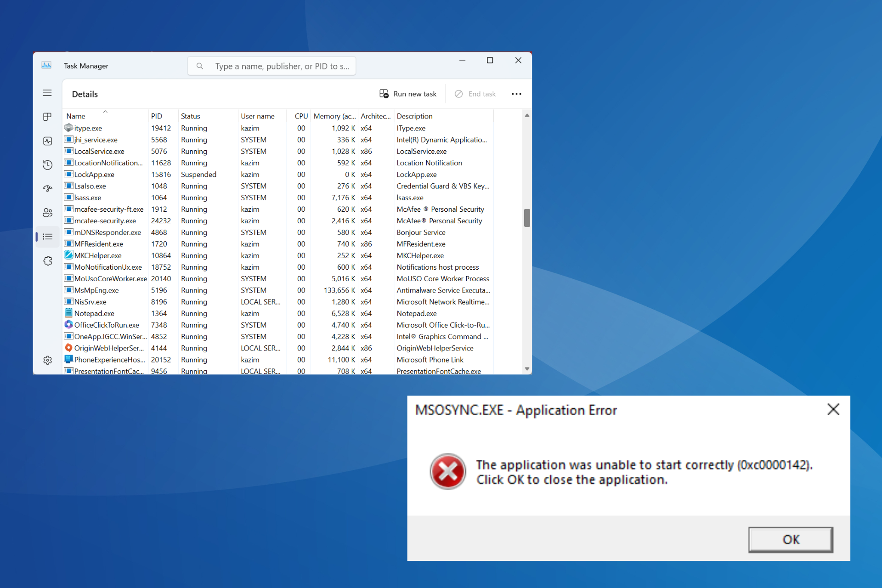Select the lsass.exe process
The image size is (882, 588).
point(278,198)
